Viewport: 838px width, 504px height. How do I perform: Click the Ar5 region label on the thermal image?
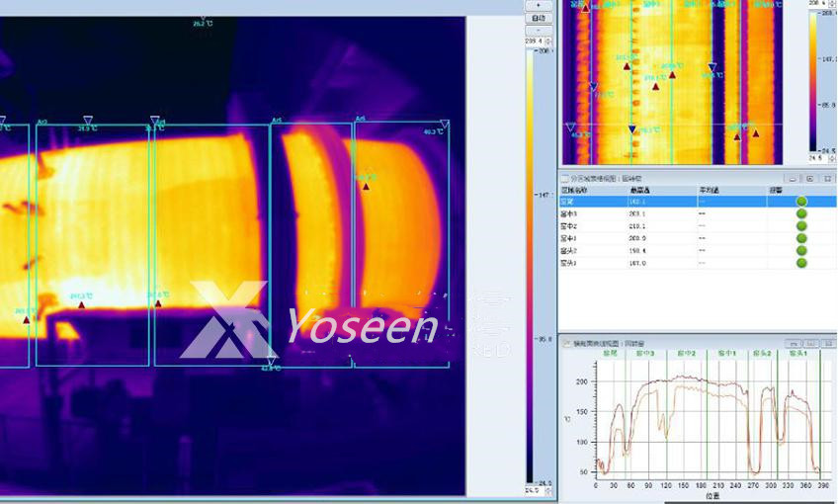(277, 121)
